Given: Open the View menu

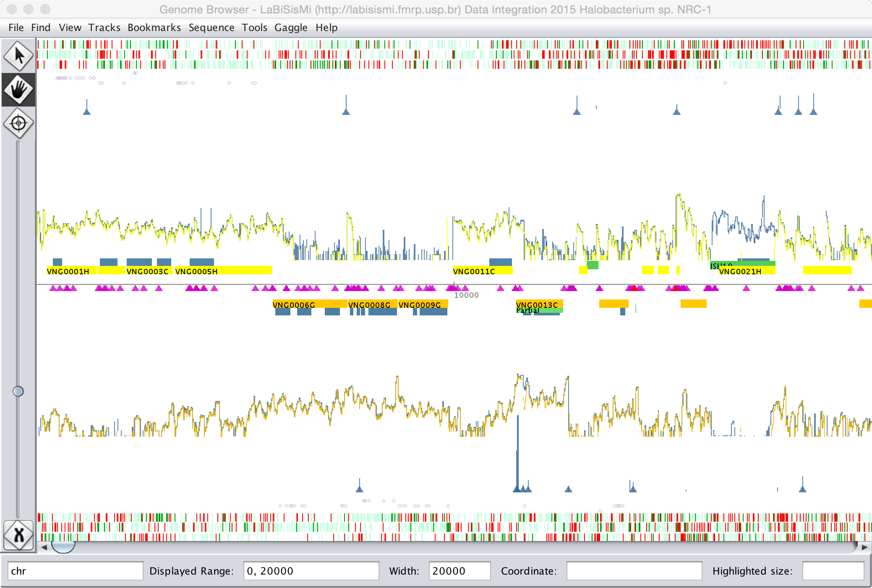Looking at the screenshot, I should pyautogui.click(x=70, y=28).
